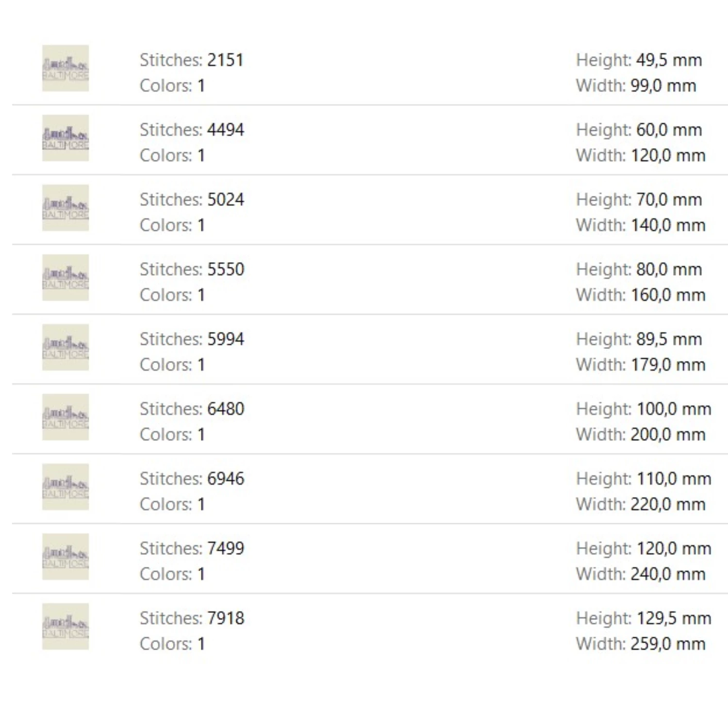Open the Baltimore thumbnail for 2151 stitches
The height and width of the screenshot is (728, 728).
[66, 68]
